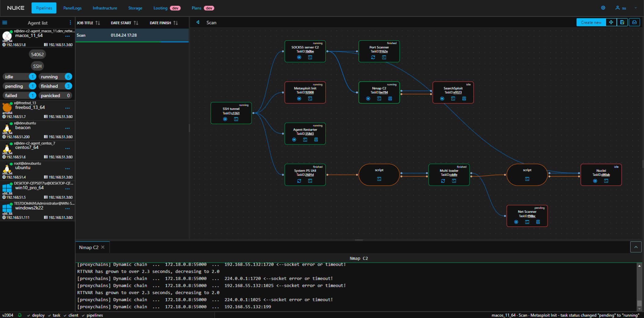Open freebsd_13_64 agent options menu

pyautogui.click(x=67, y=108)
